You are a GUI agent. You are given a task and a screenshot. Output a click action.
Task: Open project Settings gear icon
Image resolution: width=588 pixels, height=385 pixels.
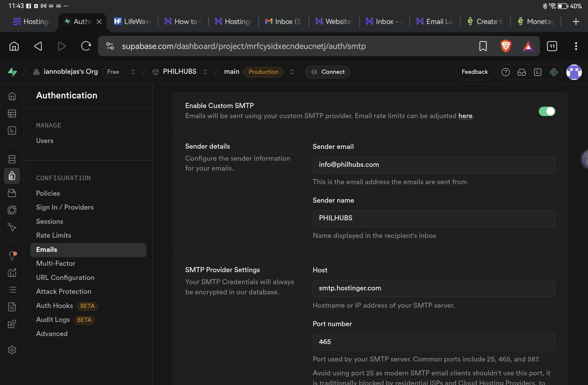click(12, 350)
